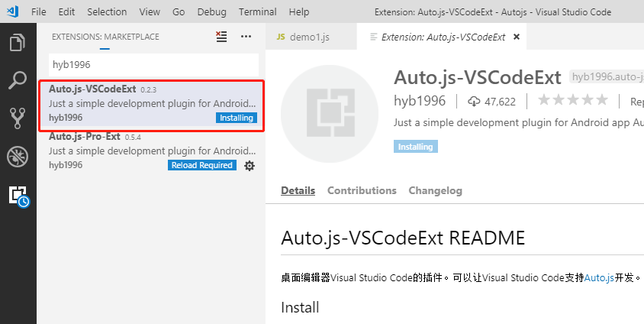The width and height of the screenshot is (644, 324).
Task: Switch to the Changelog tab
Action: (x=435, y=191)
